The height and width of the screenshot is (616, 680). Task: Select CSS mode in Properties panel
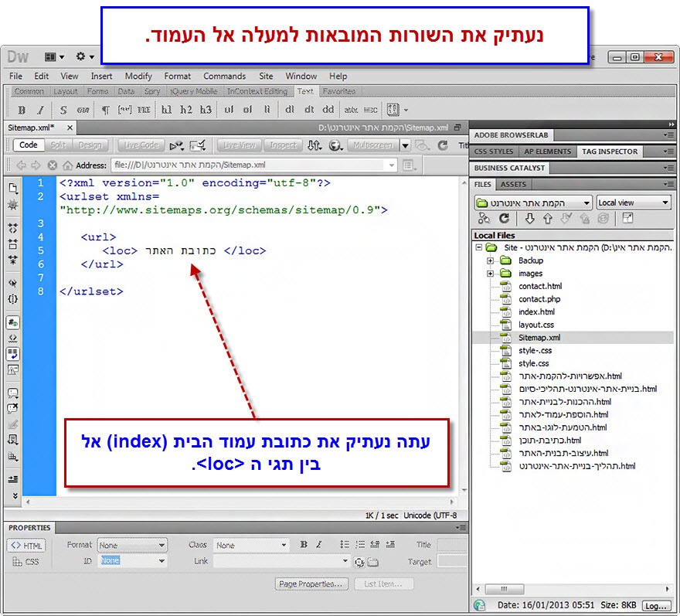25,562
